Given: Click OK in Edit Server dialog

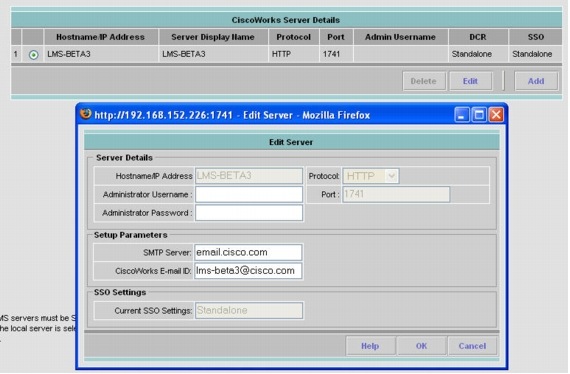Looking at the screenshot, I should pos(421,346).
